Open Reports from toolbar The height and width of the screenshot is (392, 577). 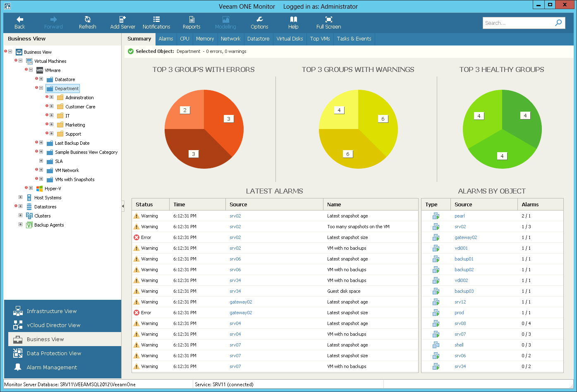click(x=192, y=23)
